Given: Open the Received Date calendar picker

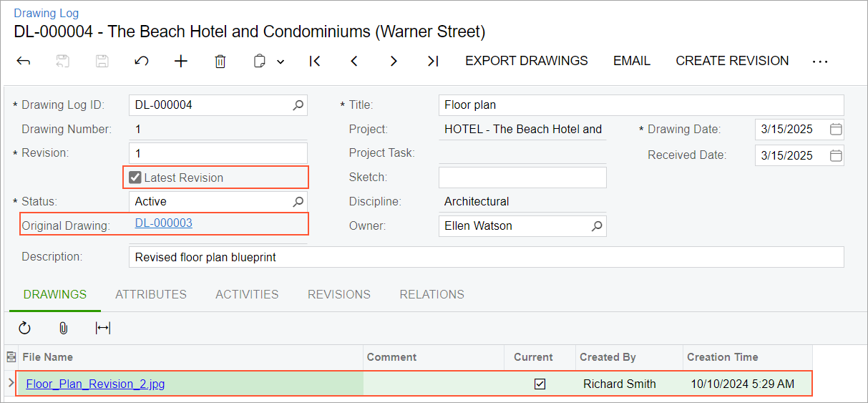Looking at the screenshot, I should (x=835, y=155).
